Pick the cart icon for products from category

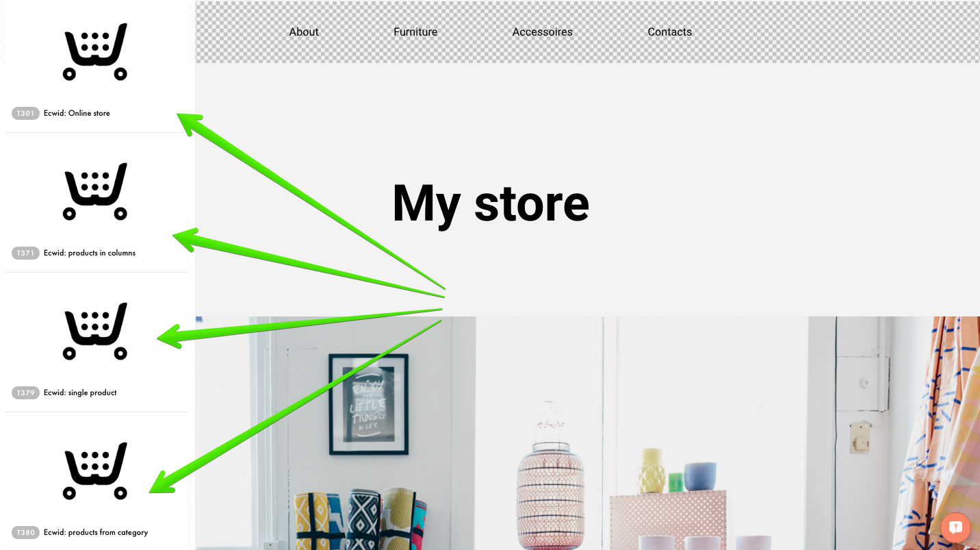[95, 471]
